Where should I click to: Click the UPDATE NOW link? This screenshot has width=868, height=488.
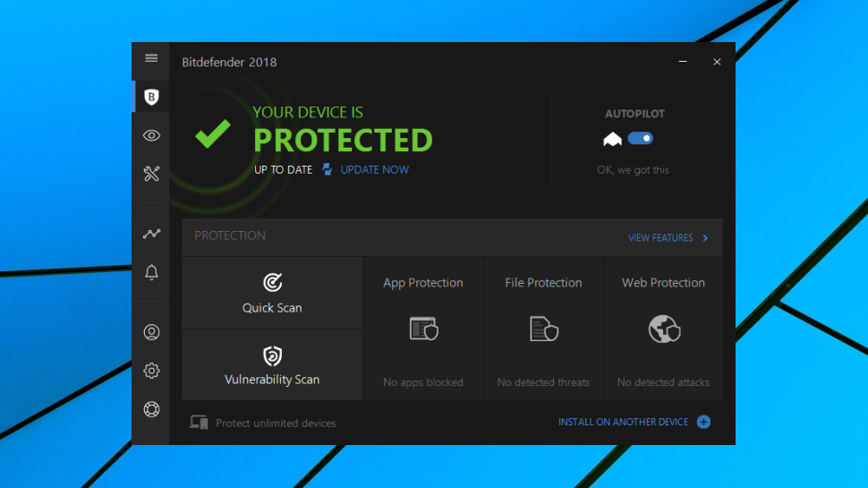coord(375,169)
